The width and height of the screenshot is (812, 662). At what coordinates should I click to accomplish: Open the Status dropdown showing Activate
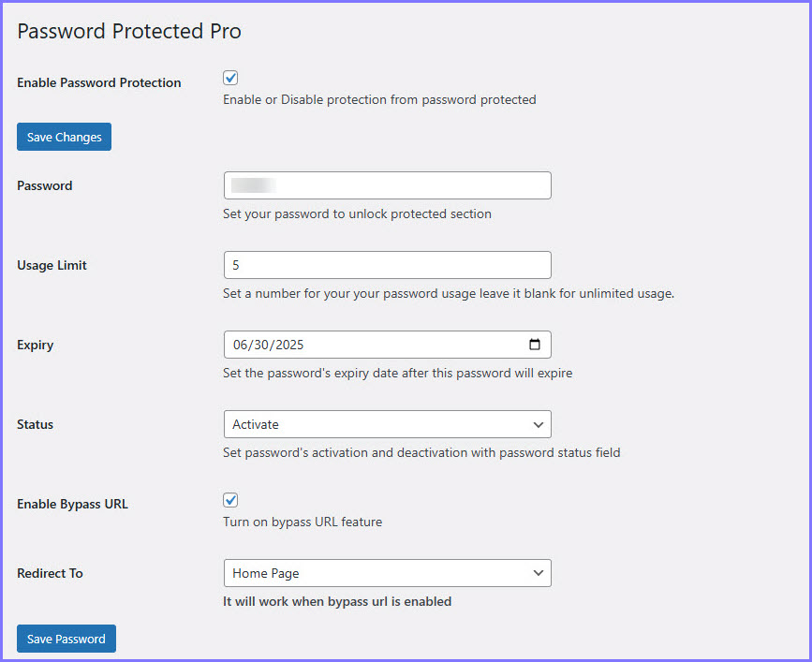click(387, 424)
